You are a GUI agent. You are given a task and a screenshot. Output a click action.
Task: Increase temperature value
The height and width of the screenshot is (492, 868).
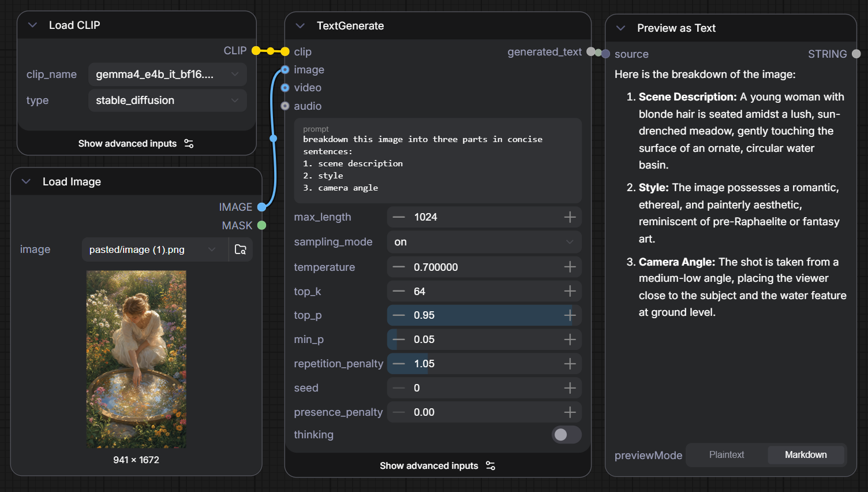570,267
